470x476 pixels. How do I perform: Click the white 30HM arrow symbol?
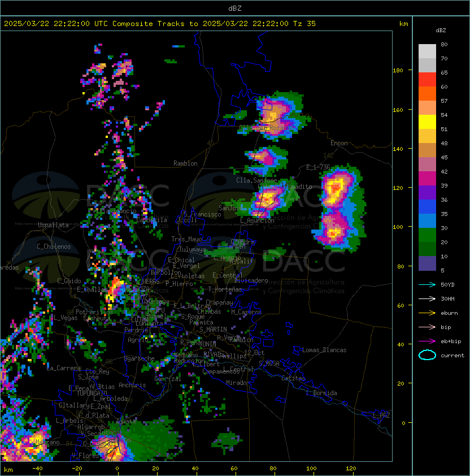coord(427,299)
